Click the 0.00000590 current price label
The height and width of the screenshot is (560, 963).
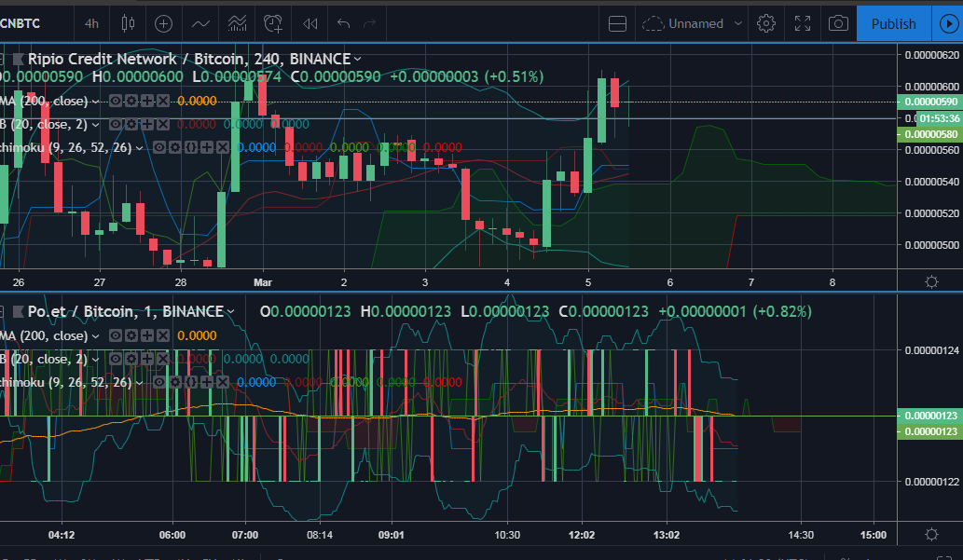(x=931, y=102)
